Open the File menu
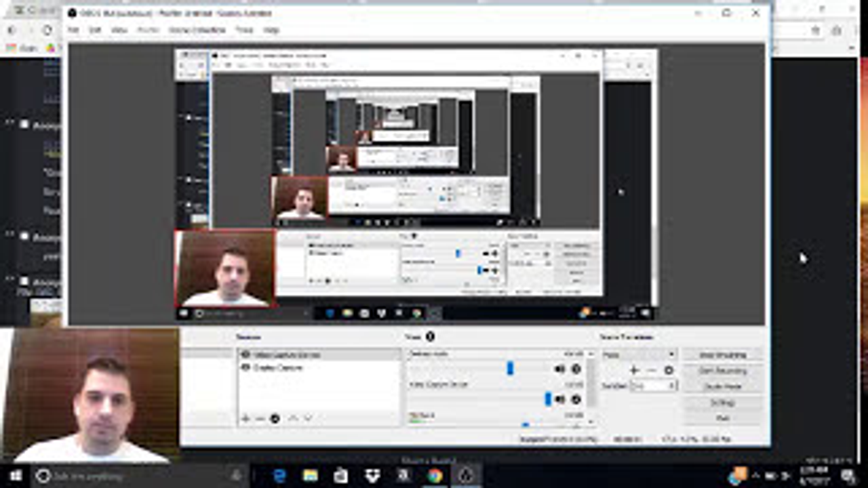This screenshot has height=488, width=868. point(73,30)
